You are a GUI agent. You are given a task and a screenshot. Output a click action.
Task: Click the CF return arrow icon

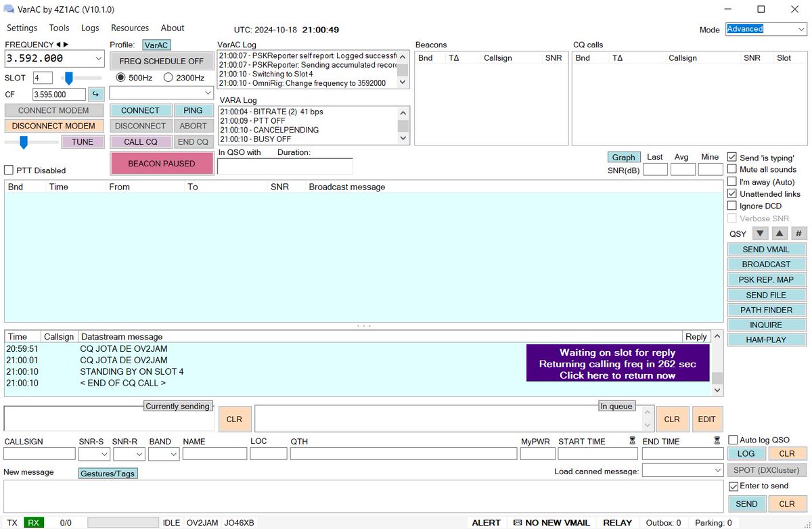pyautogui.click(x=95, y=94)
